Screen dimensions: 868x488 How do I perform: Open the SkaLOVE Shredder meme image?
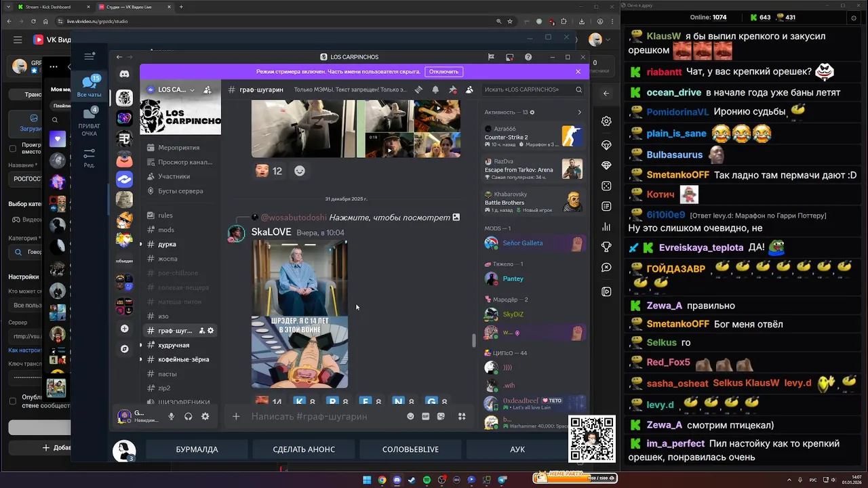pyautogui.click(x=300, y=314)
